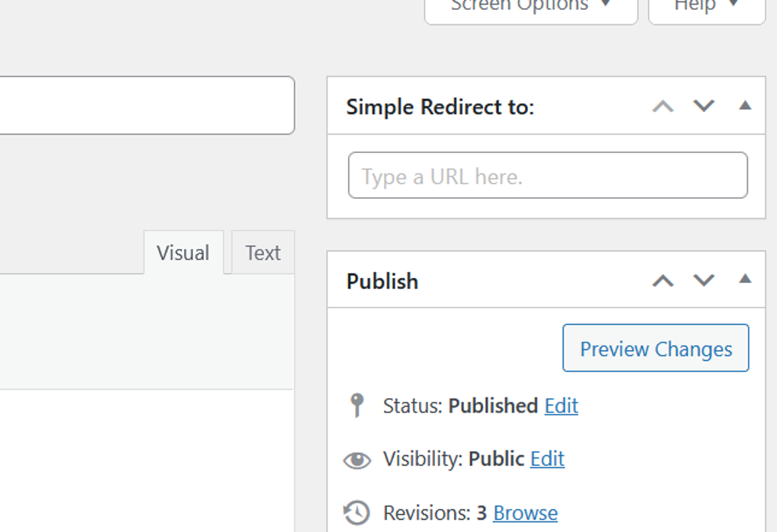
Task: Move the Publish box down
Action: click(703, 281)
